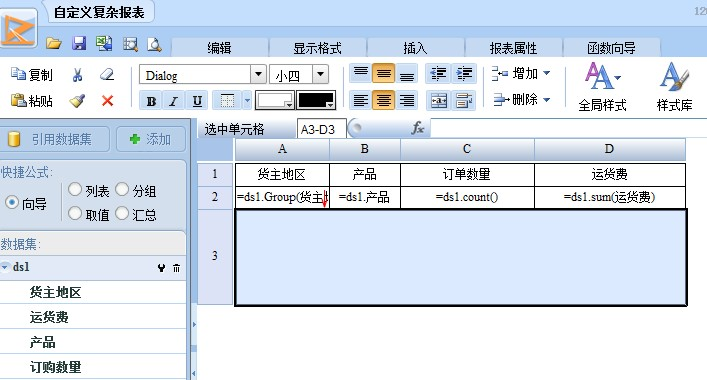This screenshot has width=707, height=380.
Task: Click the trash icon next to ds1
Action: (x=176, y=268)
